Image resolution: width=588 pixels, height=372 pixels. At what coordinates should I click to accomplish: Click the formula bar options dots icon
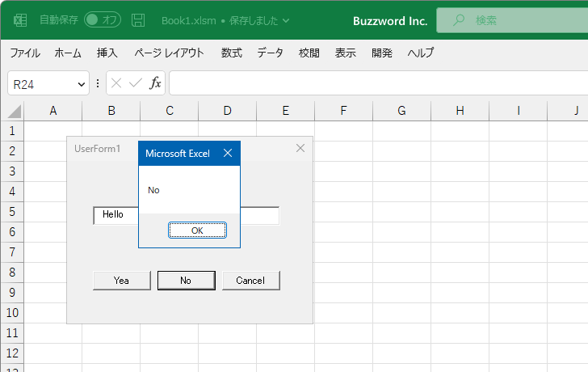click(98, 83)
